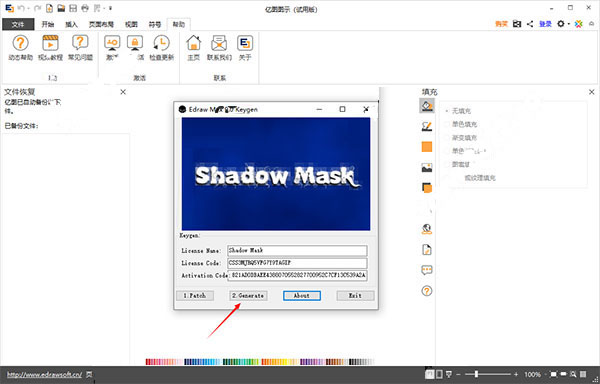Image resolution: width=600 pixels, height=384 pixels.
Task: Click 2.Generate button in Keygen window
Action: (x=248, y=296)
